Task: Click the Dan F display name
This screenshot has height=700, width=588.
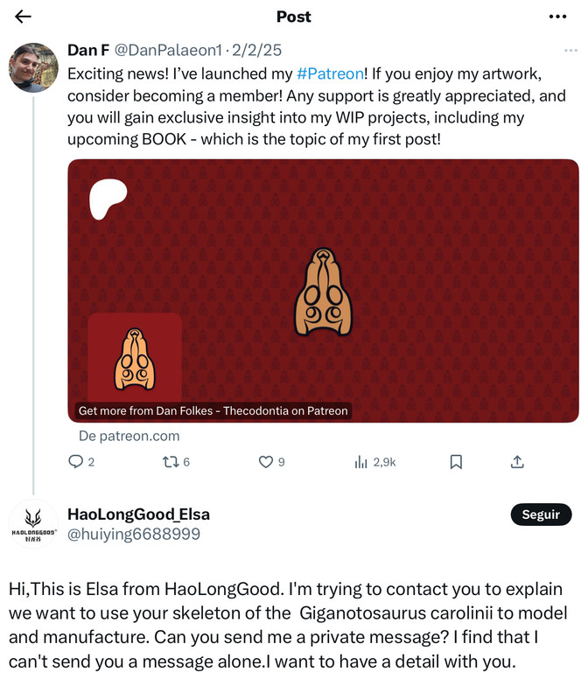Action: coord(88,50)
